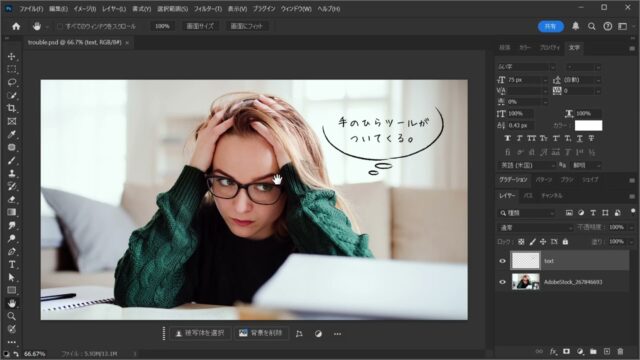Screen dimensions: 640x360
Task: Click the blue Share button
Action: pyautogui.click(x=551, y=26)
